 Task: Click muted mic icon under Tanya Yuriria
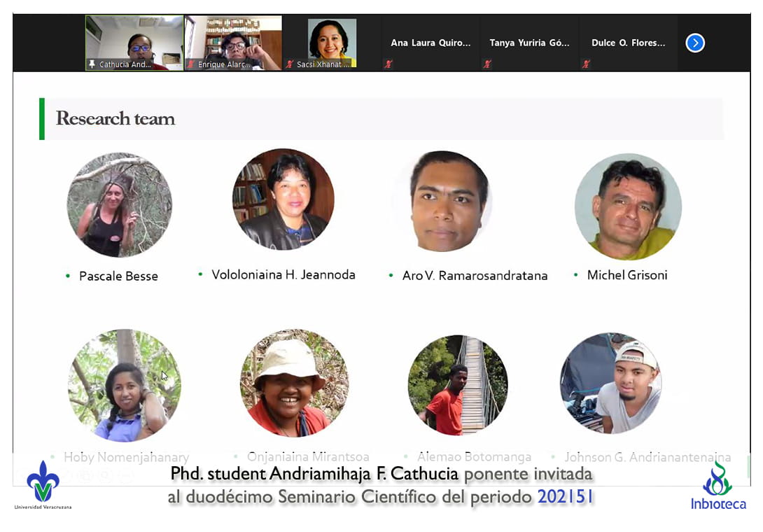(x=487, y=64)
